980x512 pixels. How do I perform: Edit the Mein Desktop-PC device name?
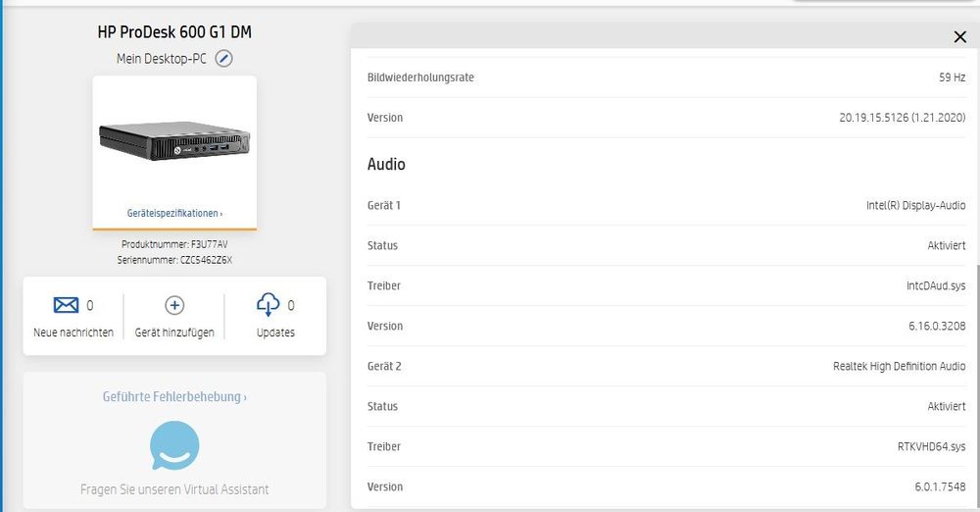point(223,59)
